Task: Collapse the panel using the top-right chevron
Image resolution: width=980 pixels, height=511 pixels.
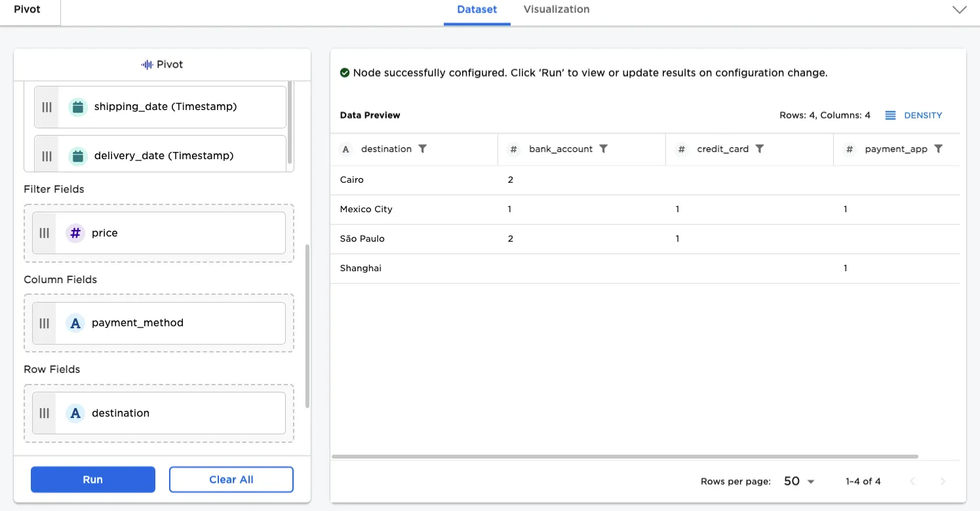Action: [959, 10]
